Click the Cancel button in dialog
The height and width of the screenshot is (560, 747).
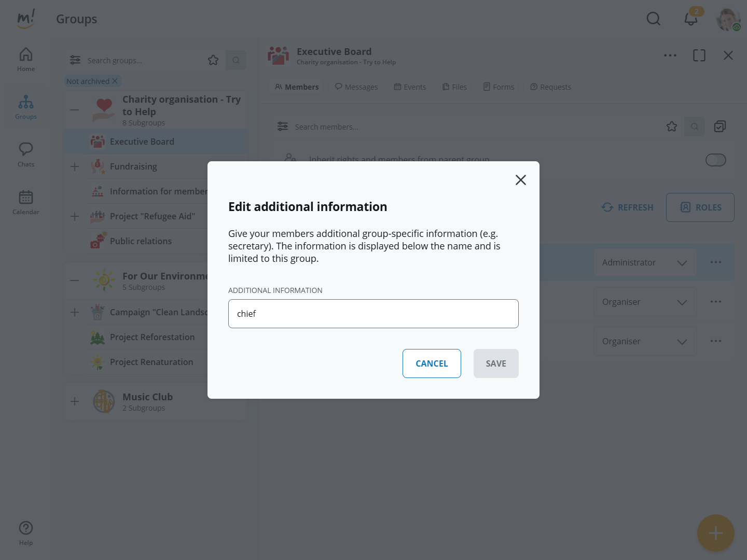432,363
